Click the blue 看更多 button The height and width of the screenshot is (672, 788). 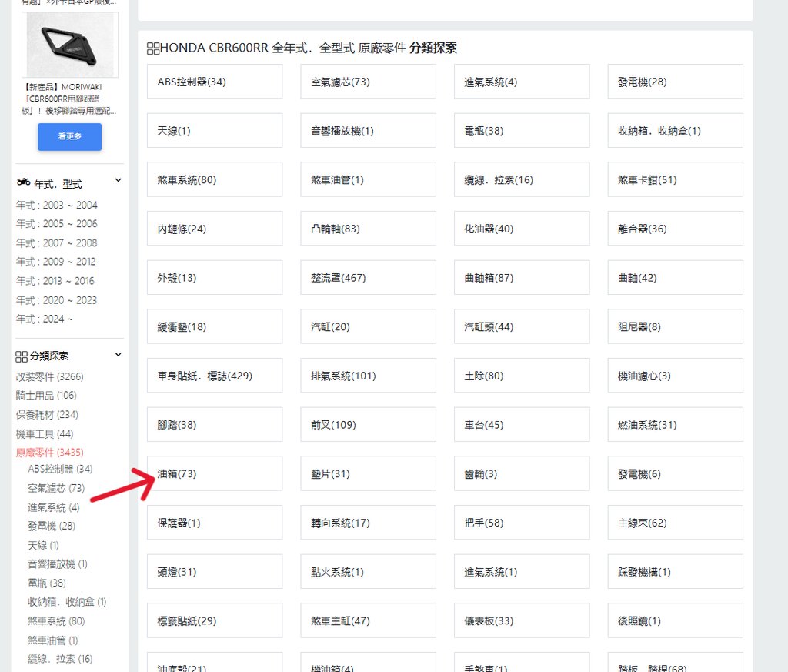click(x=69, y=137)
